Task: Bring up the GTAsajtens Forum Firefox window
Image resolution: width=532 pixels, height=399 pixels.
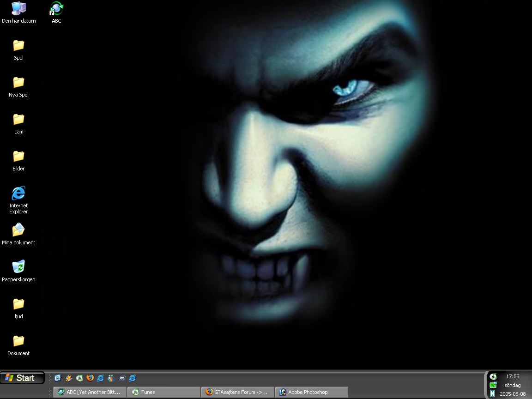Action: (237, 392)
